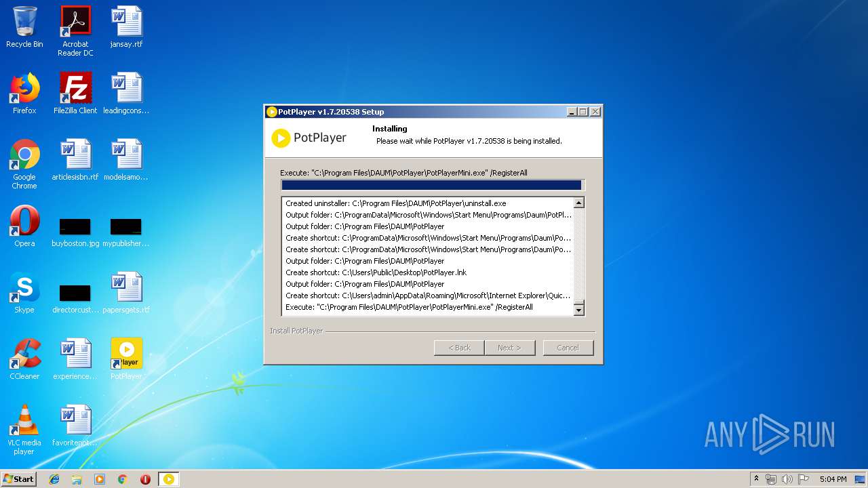Open Windows Media Player taskbar icon
This screenshot has height=488, width=868.
point(100,479)
